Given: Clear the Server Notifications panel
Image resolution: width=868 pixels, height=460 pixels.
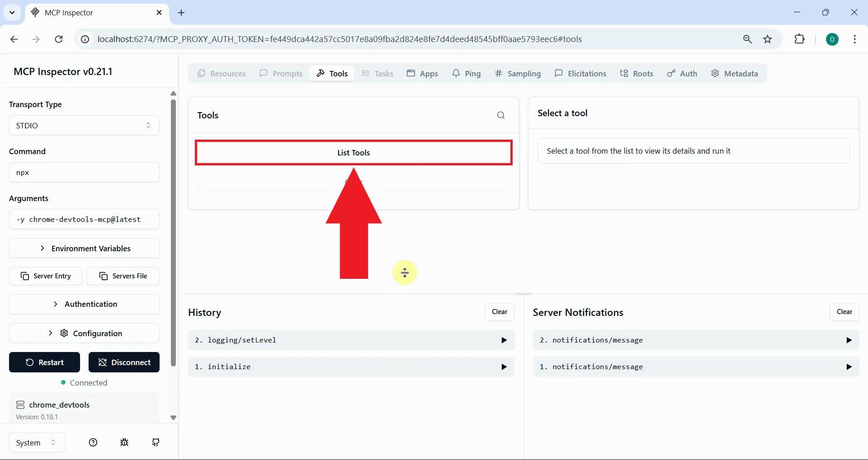Looking at the screenshot, I should pyautogui.click(x=844, y=312).
